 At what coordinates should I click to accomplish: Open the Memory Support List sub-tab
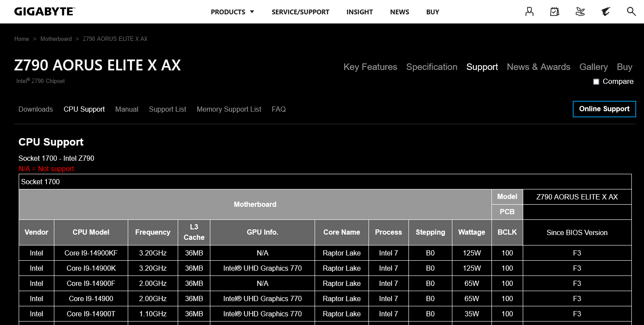229,109
